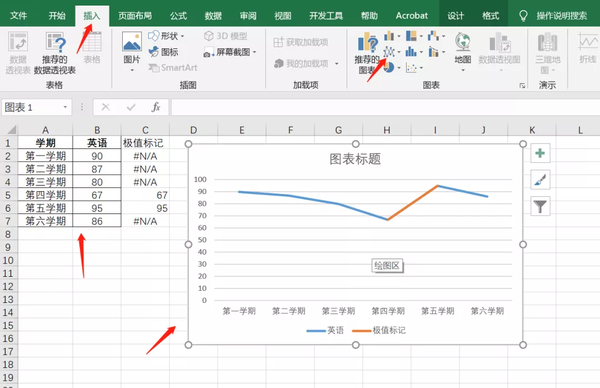Screen dimensions: 600x388
Task: Switch to chart Design (设计) tab
Action: click(455, 16)
